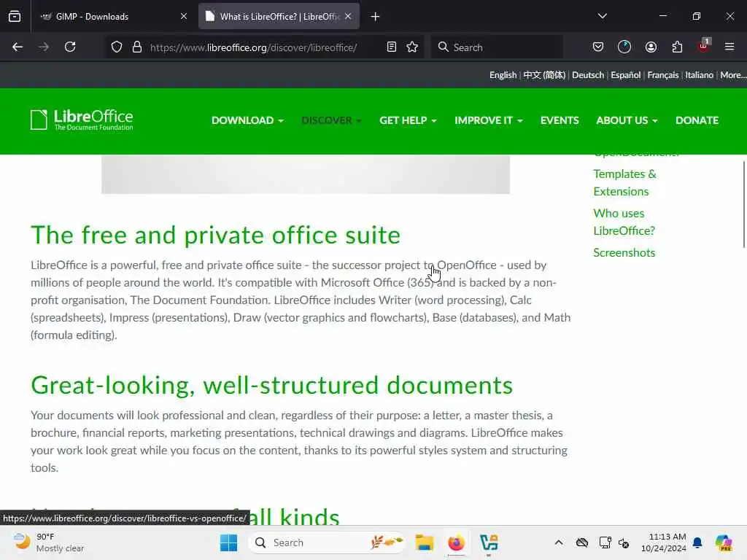Click the LibreOffice logo
Viewport: 747px width, 560px height.
click(x=82, y=120)
